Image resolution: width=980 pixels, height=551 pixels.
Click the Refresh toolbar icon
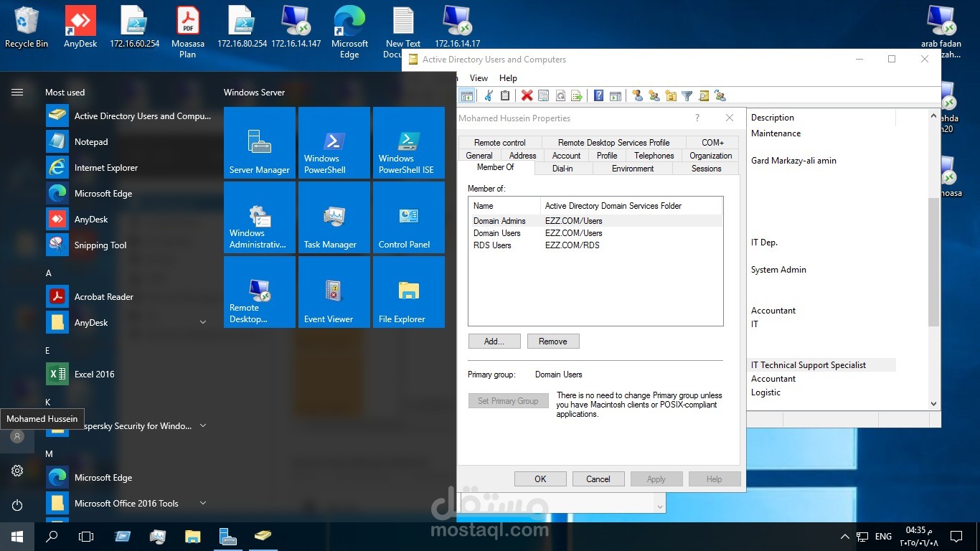[x=560, y=95]
